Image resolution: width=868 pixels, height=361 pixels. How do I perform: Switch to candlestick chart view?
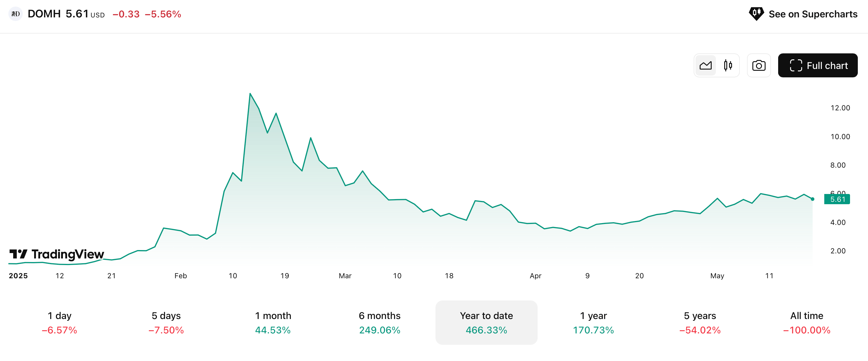[728, 65]
